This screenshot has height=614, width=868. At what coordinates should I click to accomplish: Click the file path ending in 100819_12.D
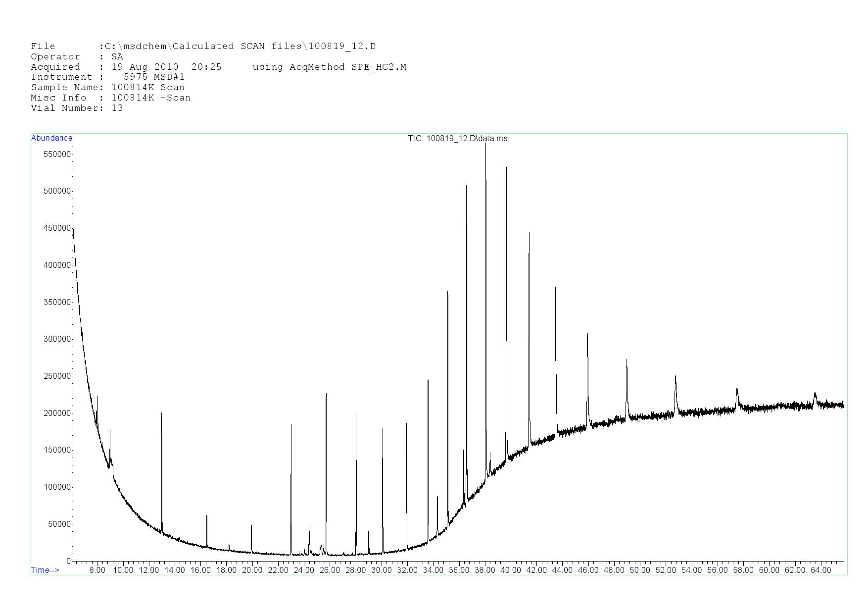coord(240,47)
